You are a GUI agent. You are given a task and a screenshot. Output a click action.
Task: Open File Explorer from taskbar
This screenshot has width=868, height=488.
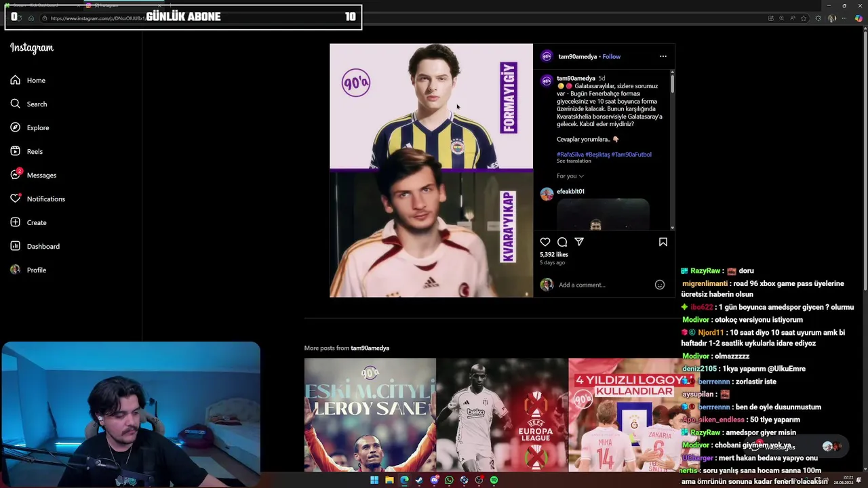point(389,480)
